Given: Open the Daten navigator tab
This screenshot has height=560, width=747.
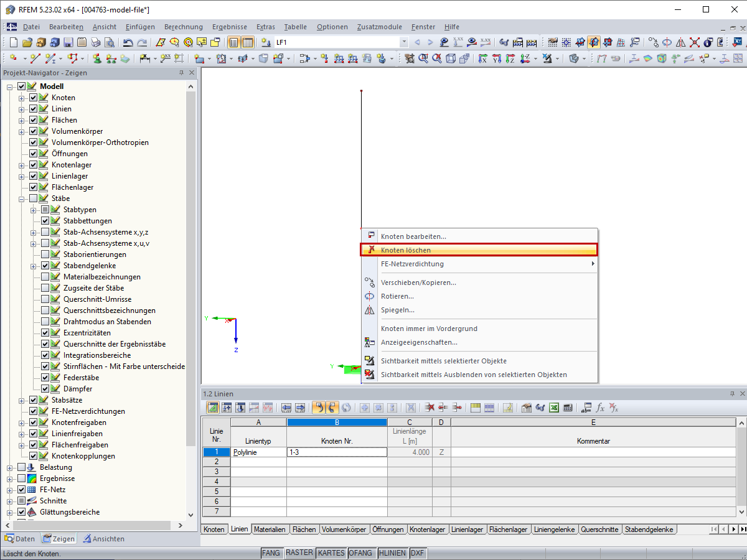Looking at the screenshot, I should tap(21, 539).
